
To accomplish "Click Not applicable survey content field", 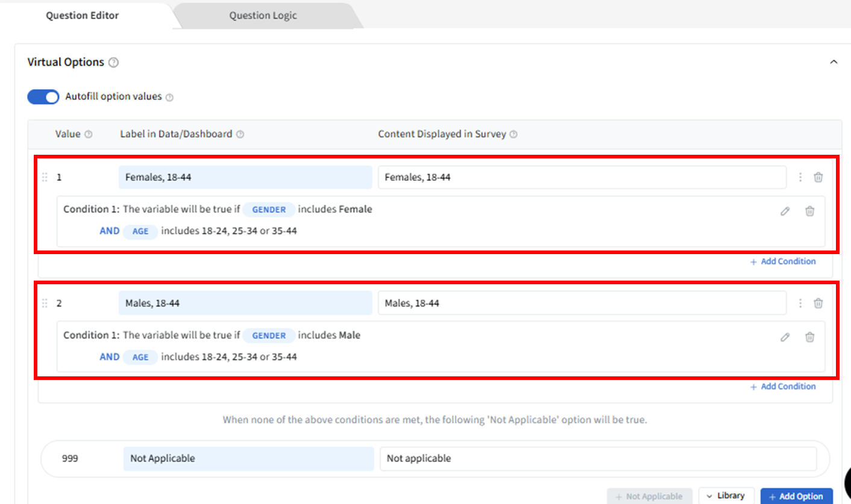I will point(597,458).
